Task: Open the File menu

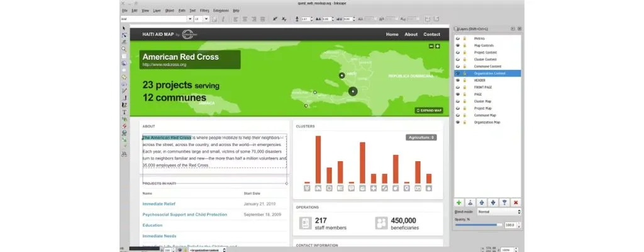Action: [x=125, y=10]
